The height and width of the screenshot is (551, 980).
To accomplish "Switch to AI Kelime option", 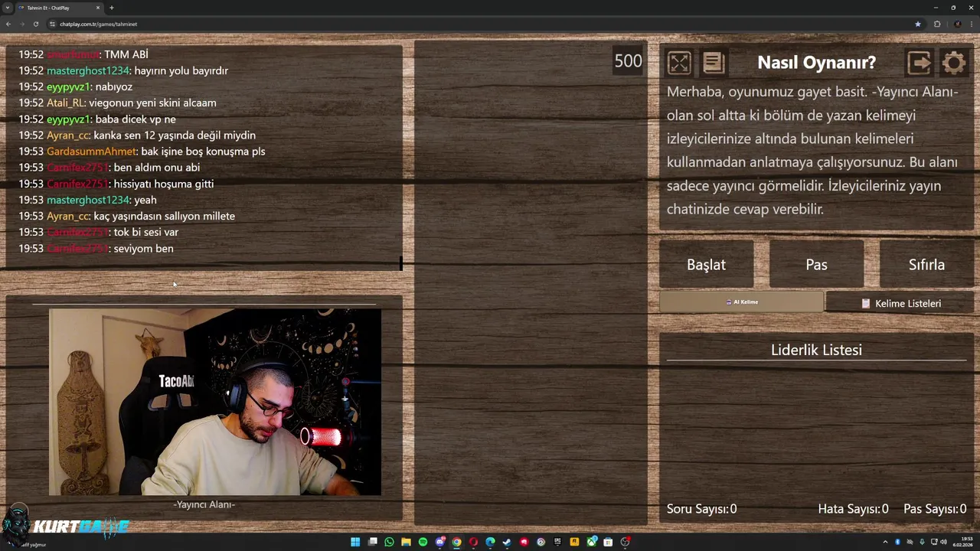I will [741, 302].
